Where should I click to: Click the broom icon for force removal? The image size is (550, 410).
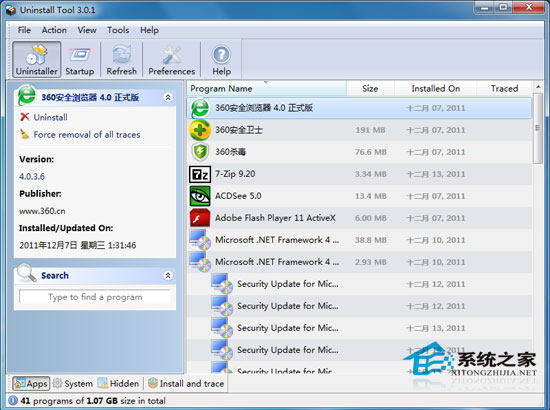tap(25, 134)
